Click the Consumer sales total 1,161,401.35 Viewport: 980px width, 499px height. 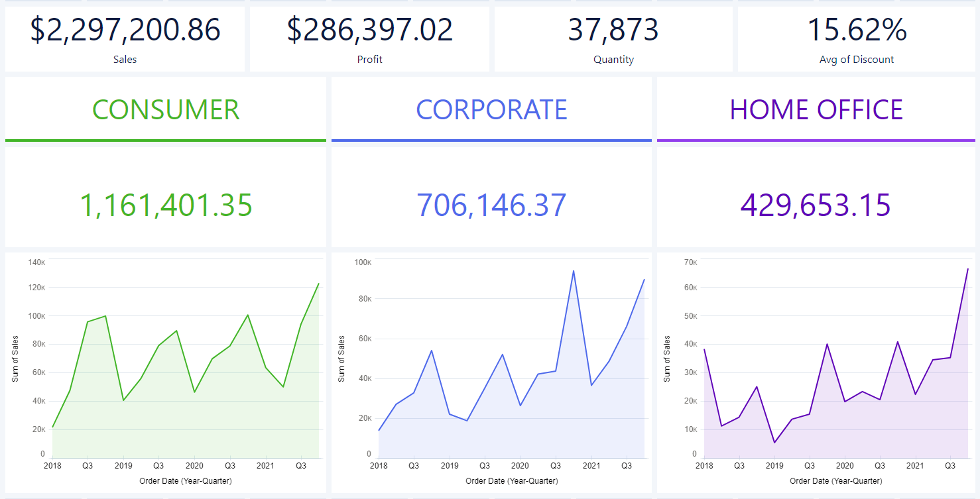[x=166, y=205]
